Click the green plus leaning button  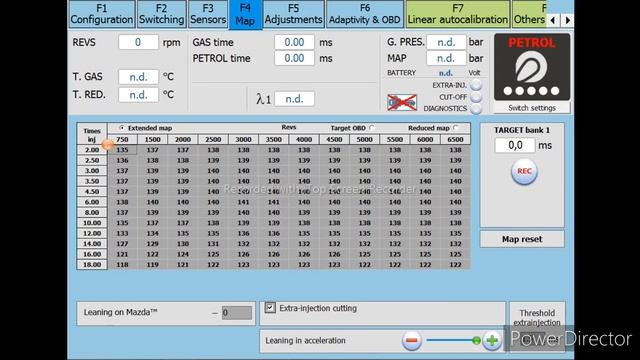(x=492, y=340)
